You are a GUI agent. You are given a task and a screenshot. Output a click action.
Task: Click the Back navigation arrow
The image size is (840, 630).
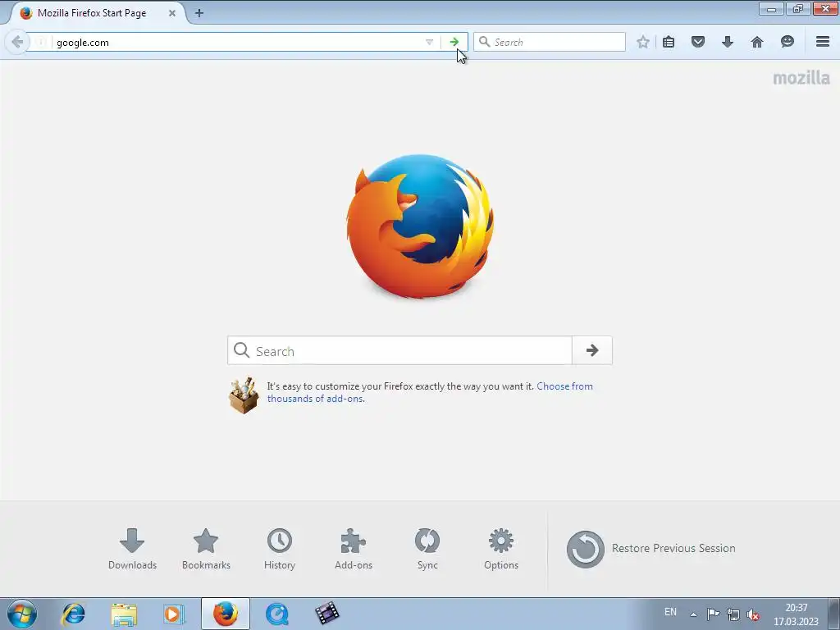[17, 42]
